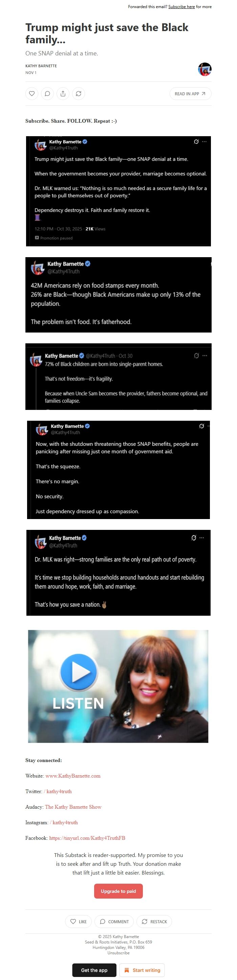Follow the Subscribe here link
The width and height of the screenshot is (237, 980).
point(181,7)
